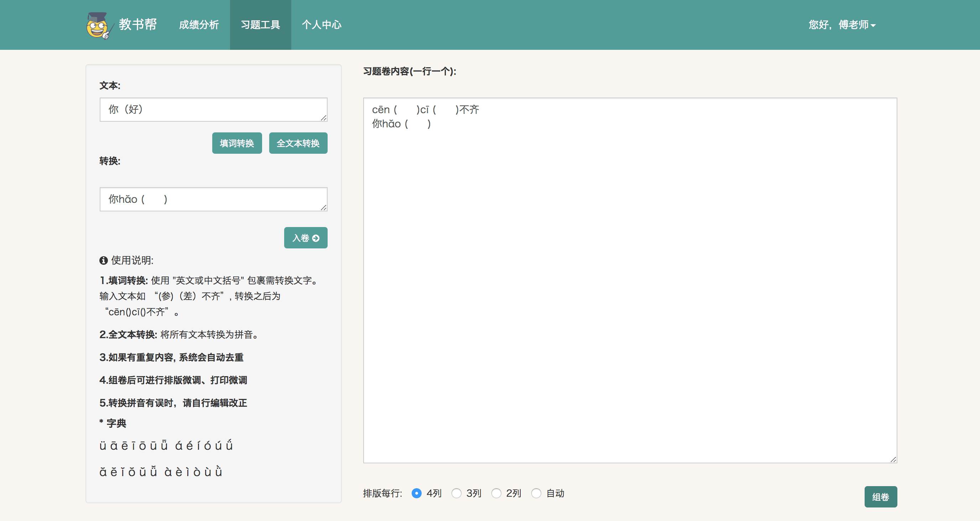
Task: Select 自动 layout radio option
Action: (536, 493)
